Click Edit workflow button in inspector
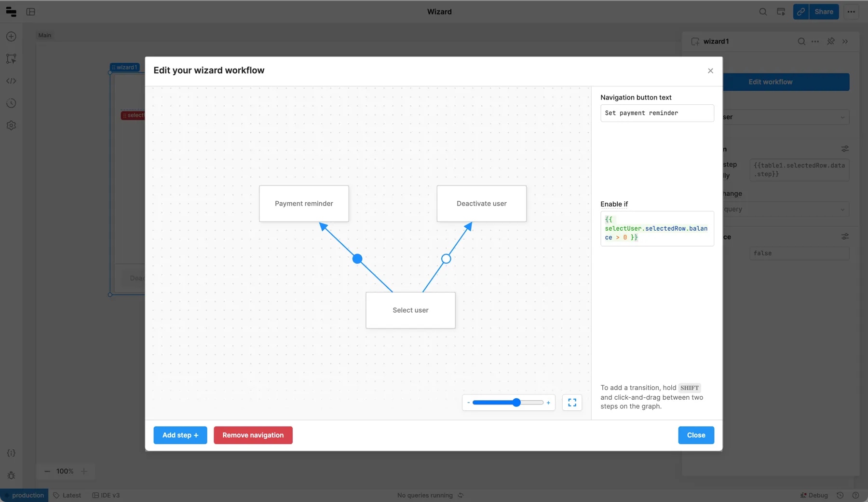This screenshot has height=502, width=868. coord(786,82)
